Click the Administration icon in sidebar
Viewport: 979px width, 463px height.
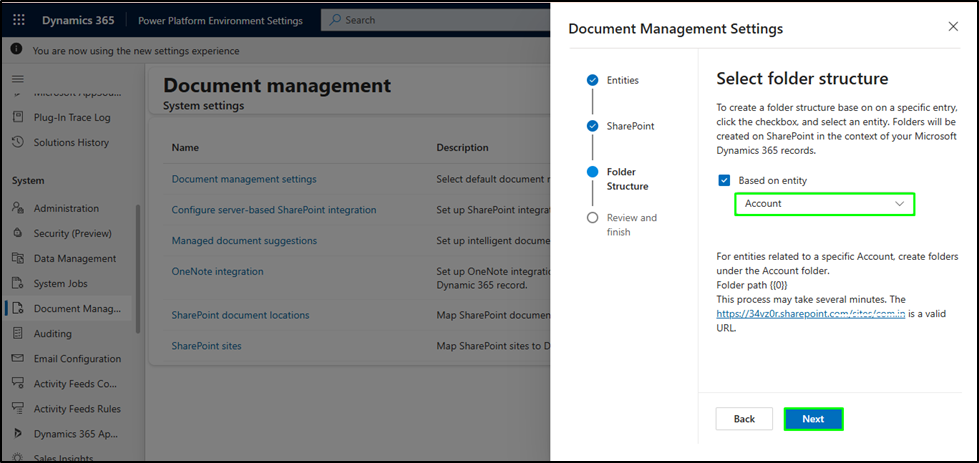pos(17,208)
